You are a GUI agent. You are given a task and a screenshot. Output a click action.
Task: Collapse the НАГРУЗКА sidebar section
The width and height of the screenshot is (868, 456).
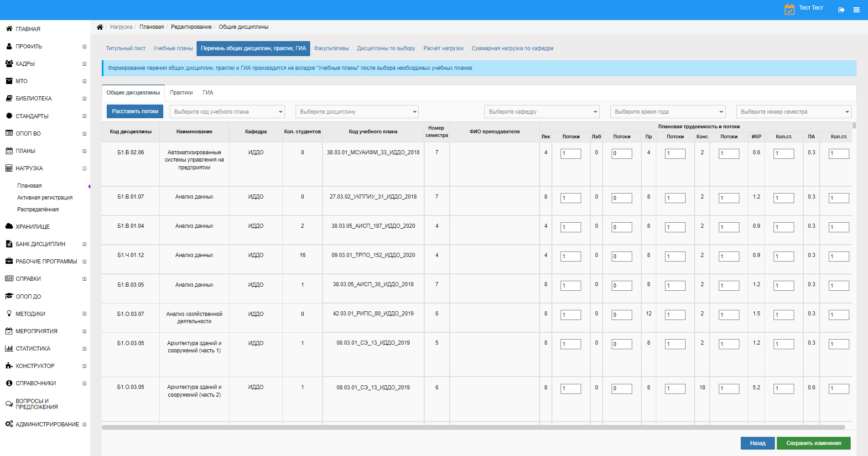pyautogui.click(x=84, y=168)
